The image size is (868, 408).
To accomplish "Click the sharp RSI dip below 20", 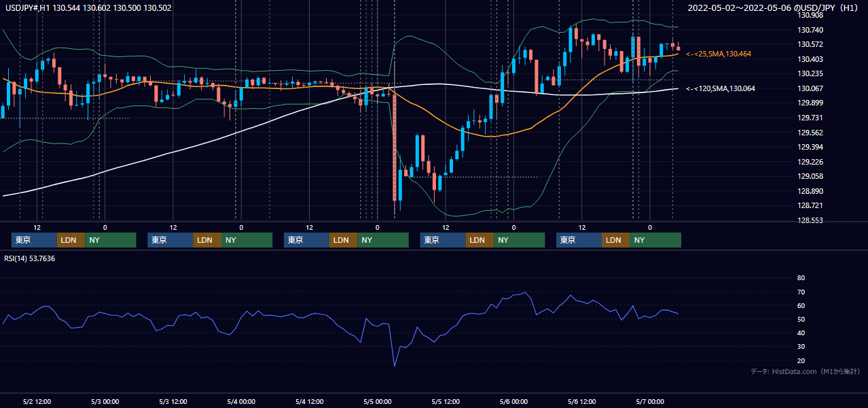I will pyautogui.click(x=395, y=364).
